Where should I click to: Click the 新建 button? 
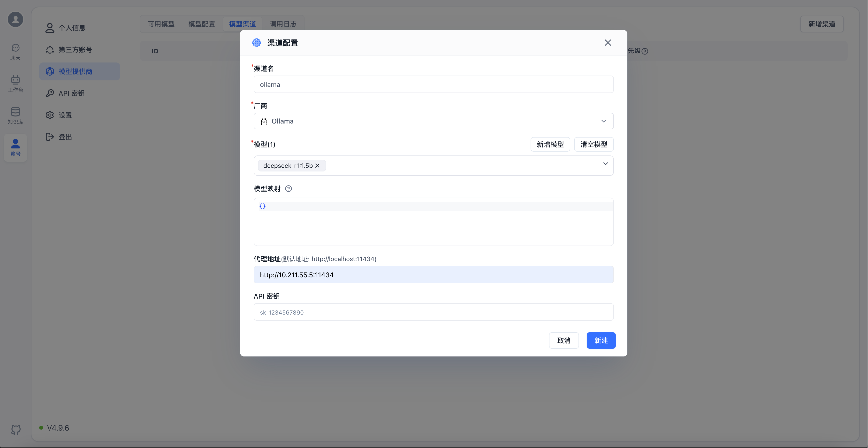(601, 340)
